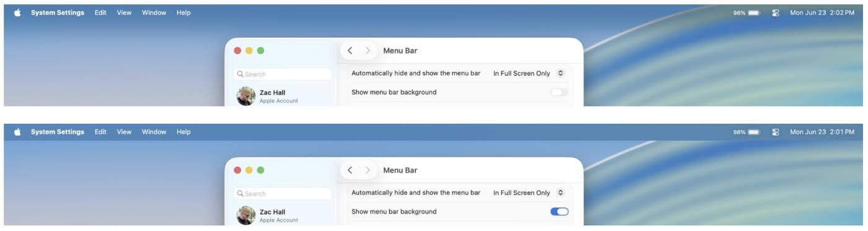
Task: Open Control Center next to Mon Jun 23 2:01 PM
Action: coord(776,132)
